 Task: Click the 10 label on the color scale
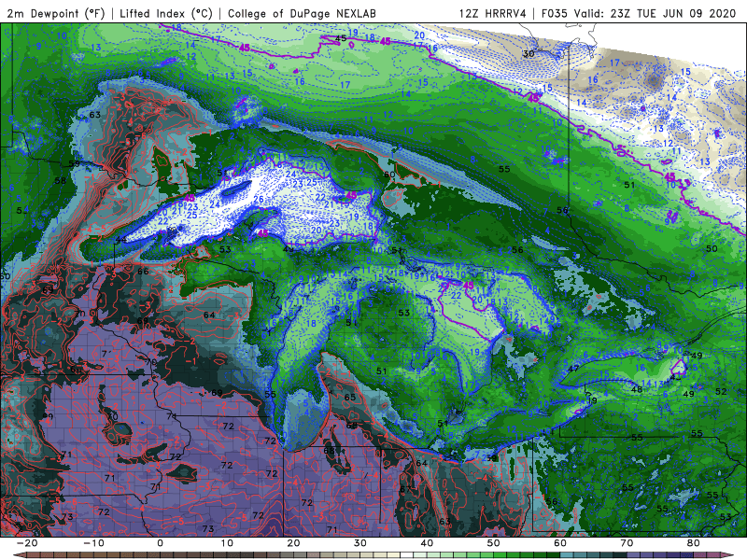pos(227,543)
